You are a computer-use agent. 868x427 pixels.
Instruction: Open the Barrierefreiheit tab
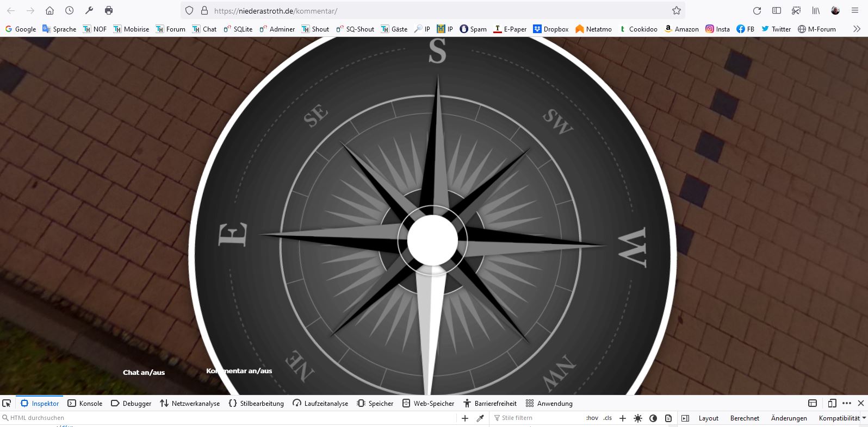pyautogui.click(x=489, y=403)
